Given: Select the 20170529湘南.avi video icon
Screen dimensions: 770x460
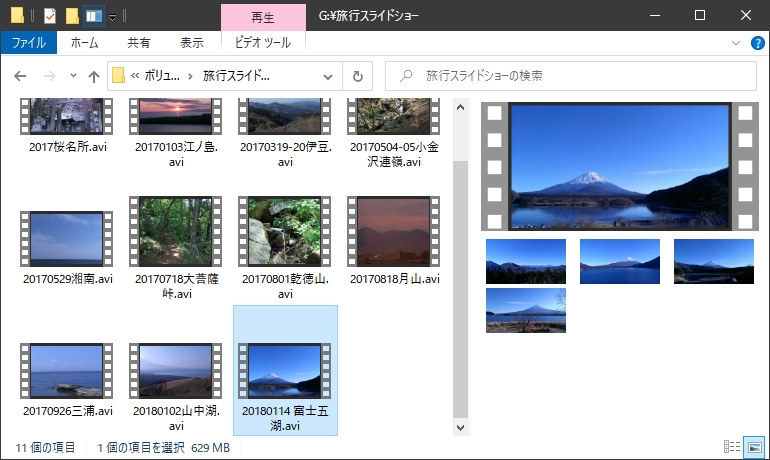Looking at the screenshot, I should pyautogui.click(x=66, y=239).
